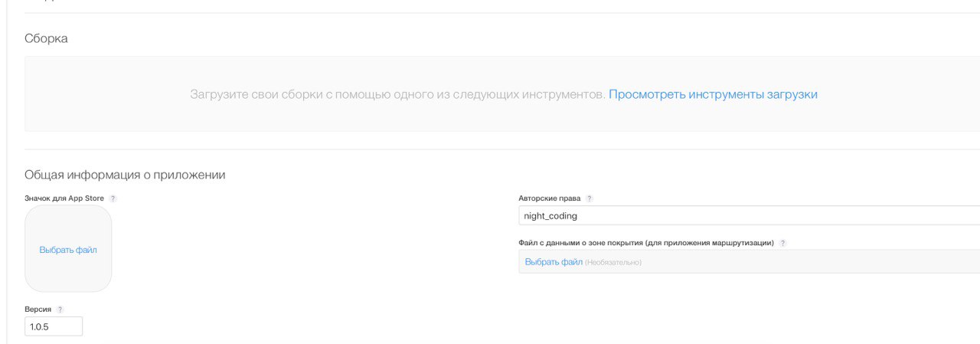Click the 'Значок для App Store' label

(64, 198)
